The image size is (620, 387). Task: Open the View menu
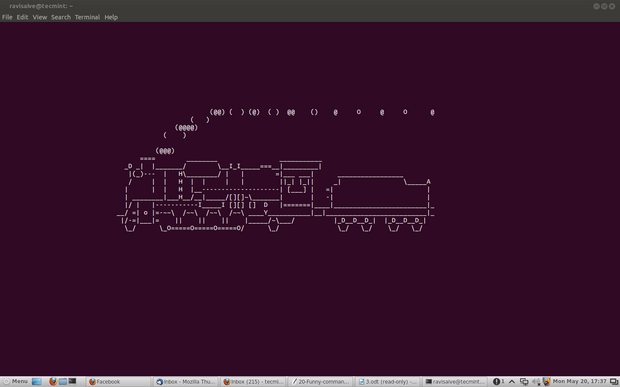[40, 17]
